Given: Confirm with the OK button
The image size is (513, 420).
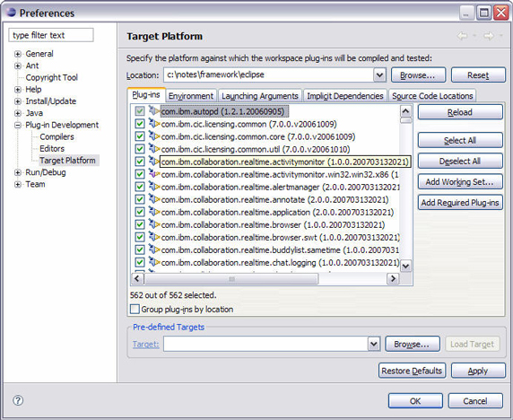Looking at the screenshot, I should coord(415,401).
